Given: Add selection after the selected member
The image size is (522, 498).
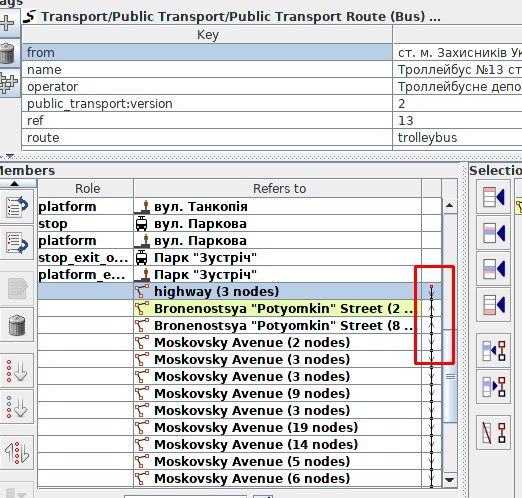Looking at the screenshot, I should 493,269.
